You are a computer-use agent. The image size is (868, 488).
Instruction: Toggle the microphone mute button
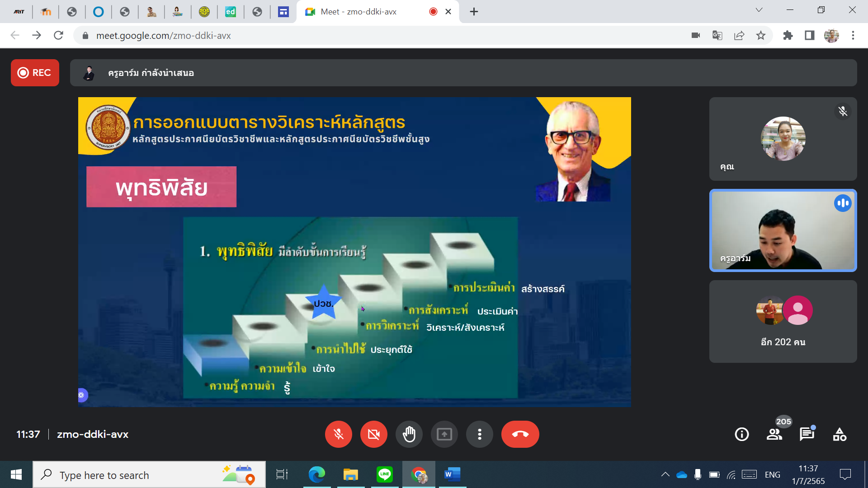click(x=338, y=434)
